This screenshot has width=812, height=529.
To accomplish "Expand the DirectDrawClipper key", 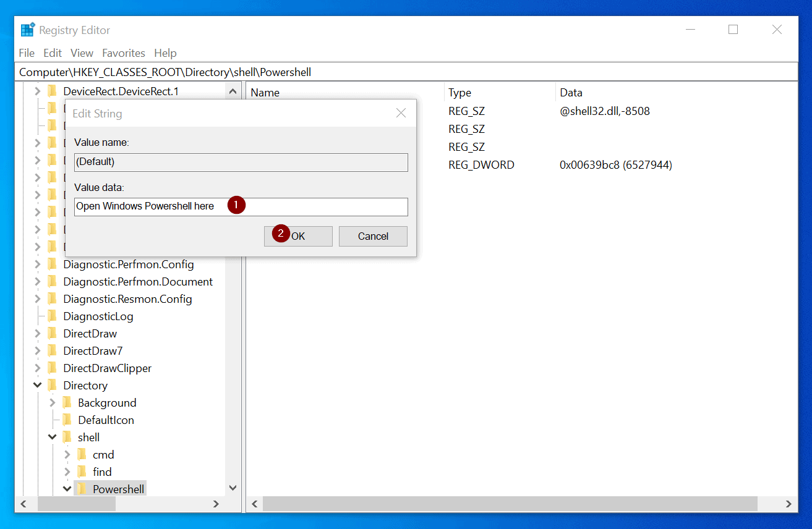I will click(37, 368).
